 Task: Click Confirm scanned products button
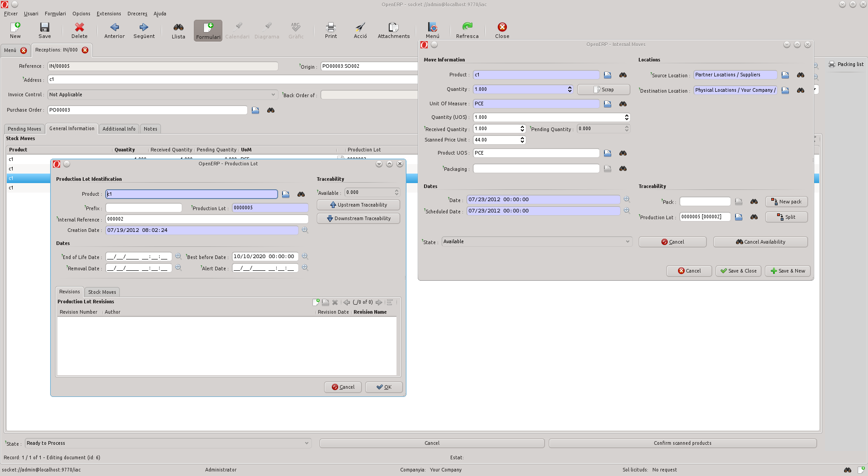click(x=683, y=443)
